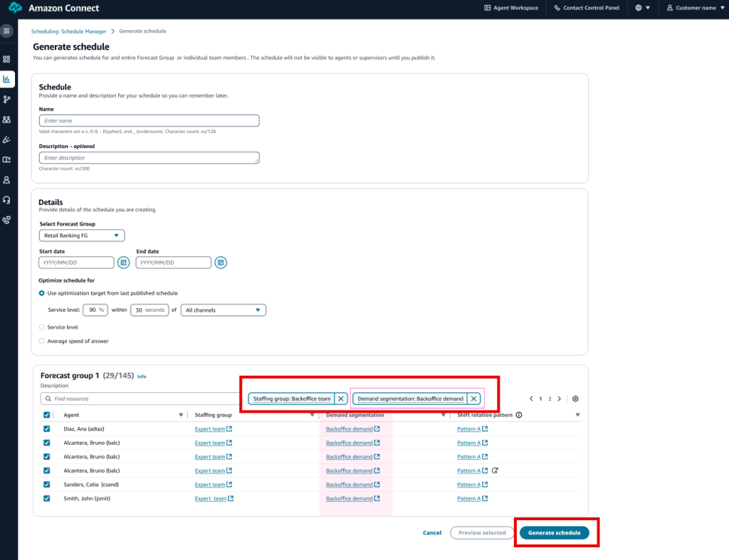
Task: Toggle select all agents checkbox
Action: coord(46,415)
